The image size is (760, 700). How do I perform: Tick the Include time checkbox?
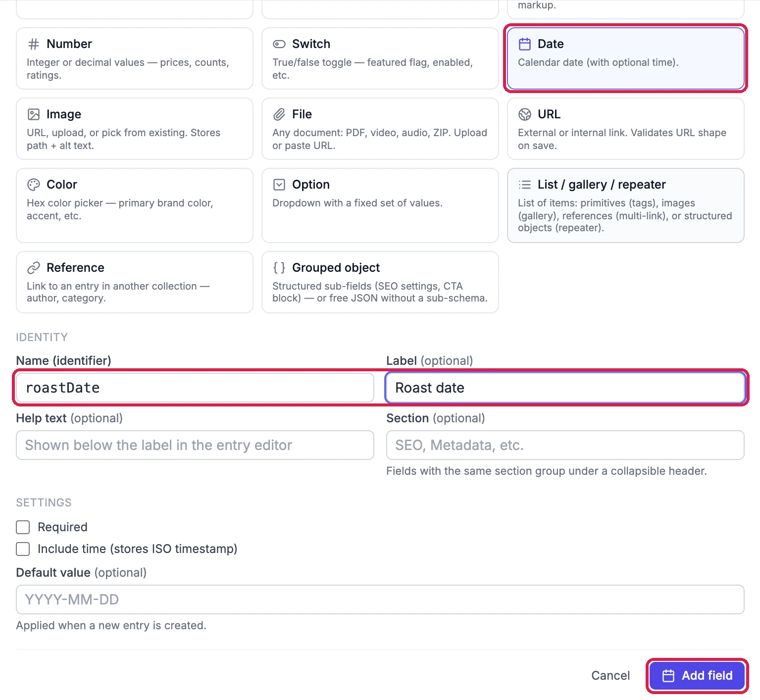23,549
